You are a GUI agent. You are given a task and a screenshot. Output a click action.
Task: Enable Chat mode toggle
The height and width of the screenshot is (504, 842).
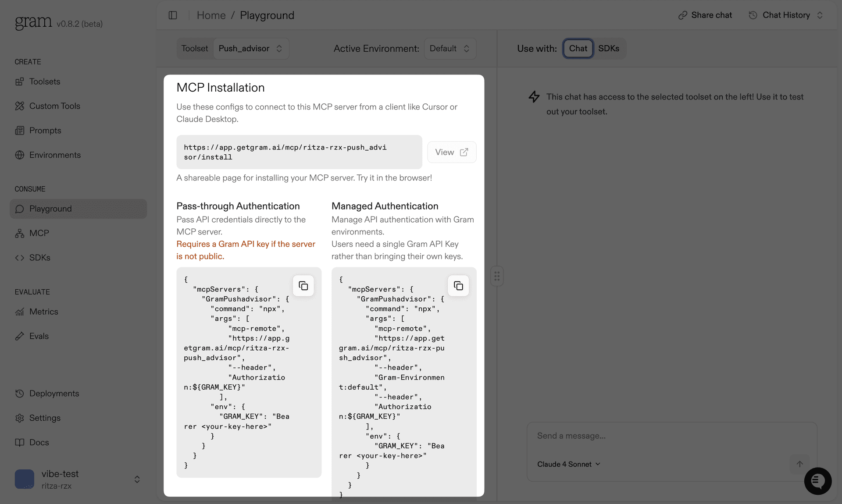click(578, 48)
